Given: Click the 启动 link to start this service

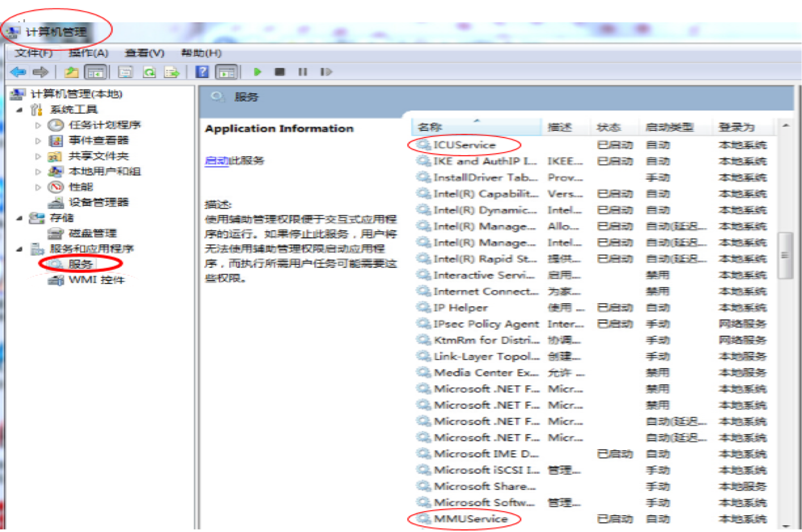Looking at the screenshot, I should point(217,161).
